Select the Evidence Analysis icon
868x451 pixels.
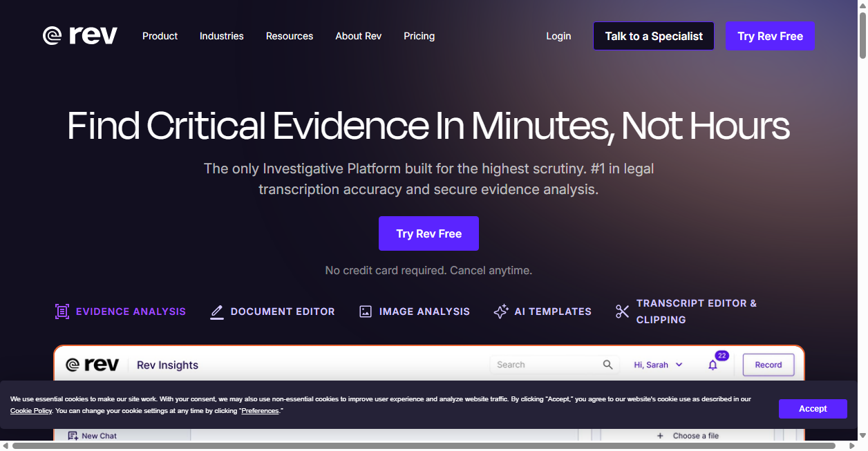click(x=62, y=311)
